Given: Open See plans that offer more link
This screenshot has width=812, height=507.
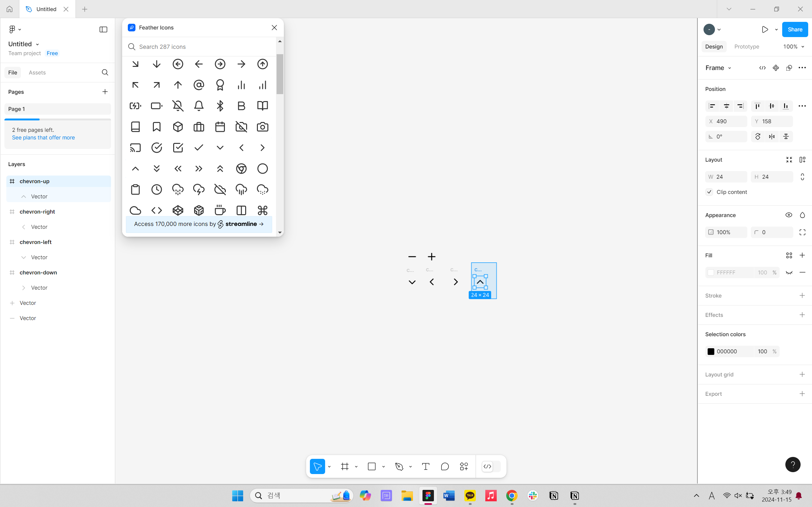Looking at the screenshot, I should 43,138.
